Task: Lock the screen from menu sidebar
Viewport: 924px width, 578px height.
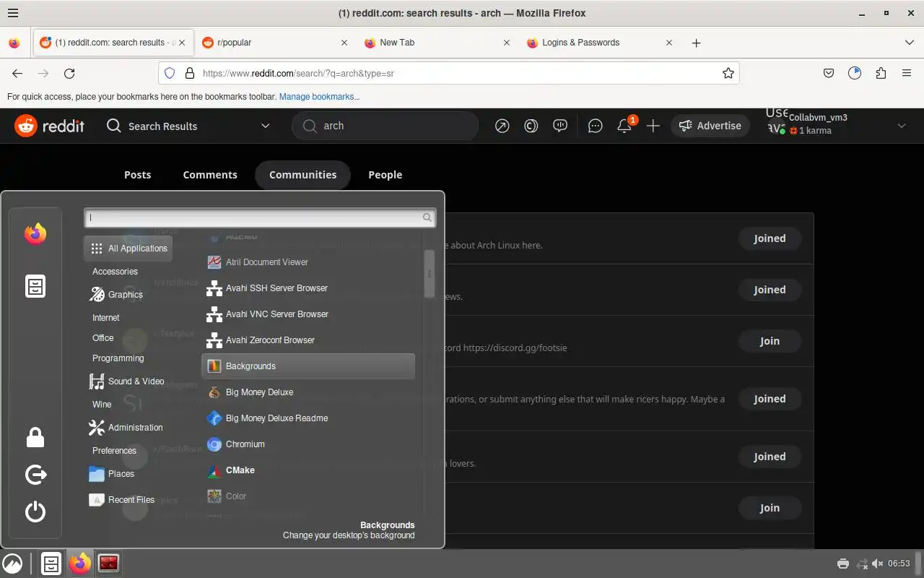Action: (35, 437)
